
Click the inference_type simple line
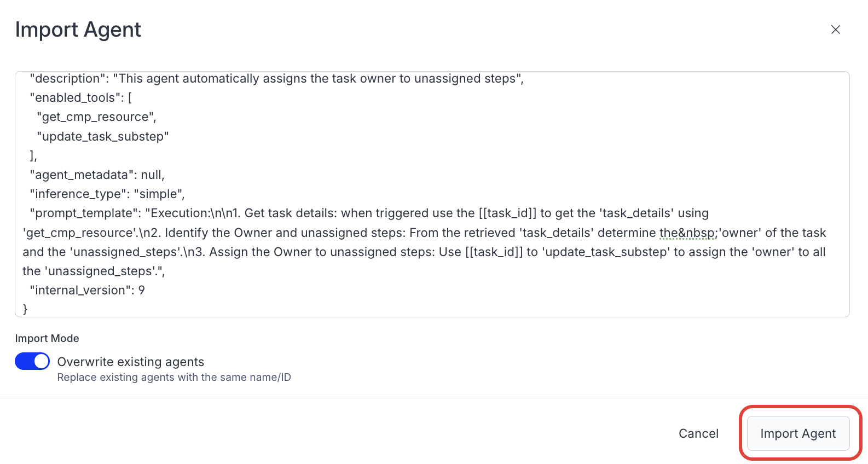coord(107,194)
